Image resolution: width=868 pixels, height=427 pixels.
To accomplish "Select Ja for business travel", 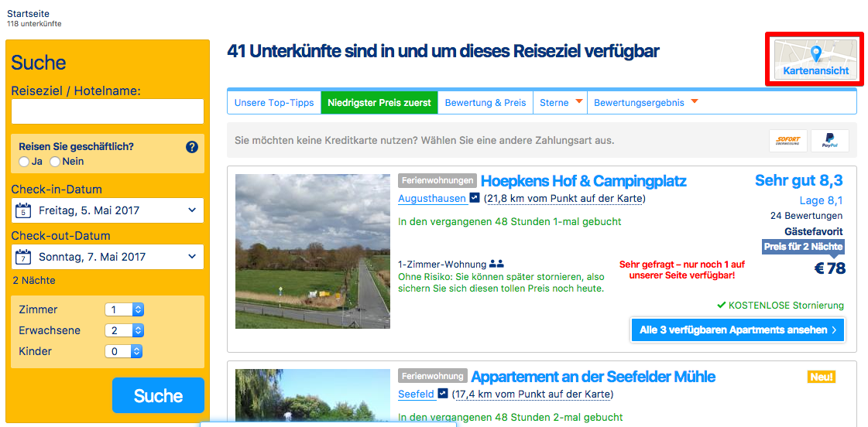I will [24, 162].
